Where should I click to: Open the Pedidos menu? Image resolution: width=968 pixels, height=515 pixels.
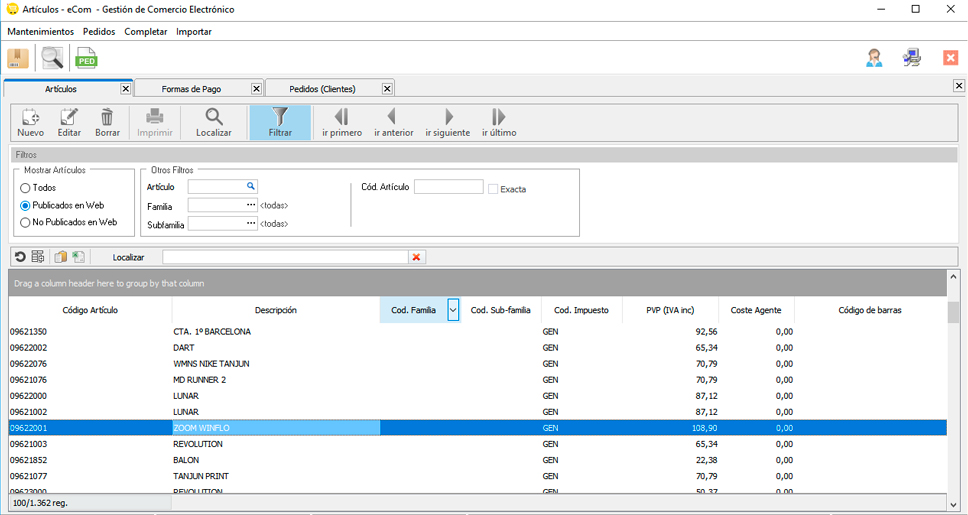pyautogui.click(x=99, y=31)
